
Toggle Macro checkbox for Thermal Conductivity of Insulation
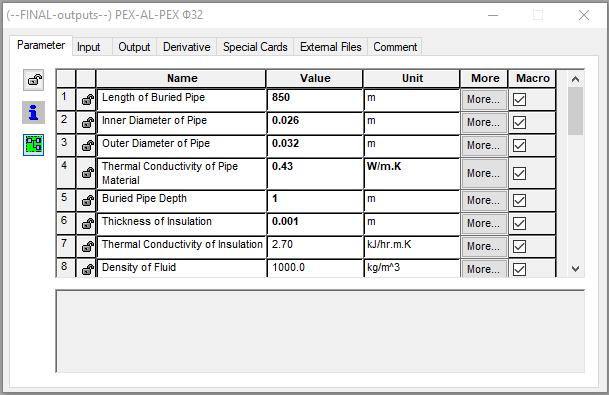click(519, 247)
